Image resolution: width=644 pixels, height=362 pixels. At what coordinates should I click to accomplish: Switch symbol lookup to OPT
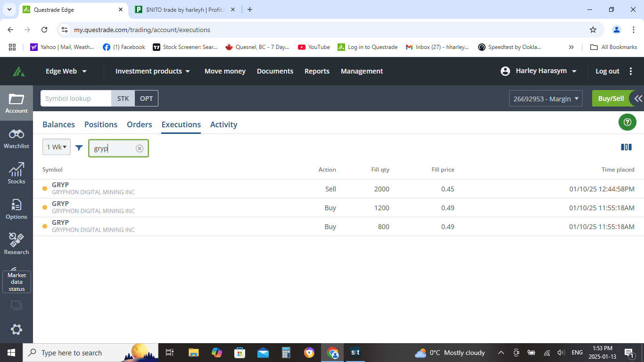click(147, 99)
